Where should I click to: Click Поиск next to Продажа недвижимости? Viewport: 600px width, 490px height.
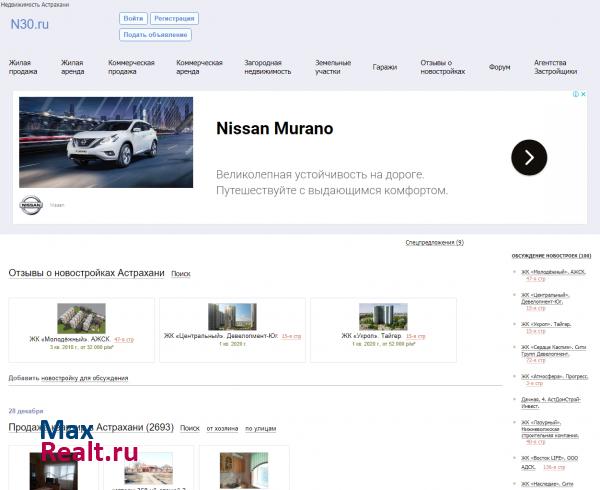click(x=190, y=428)
